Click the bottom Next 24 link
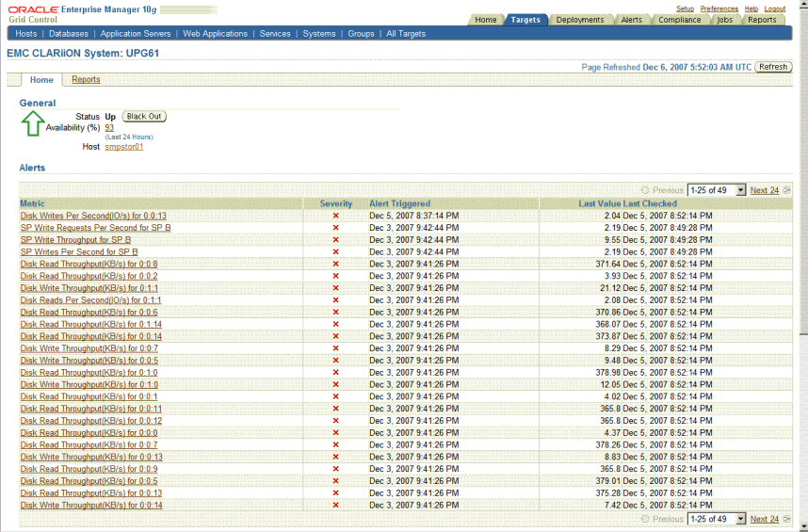Screen dimensions: 808x532 pos(764,519)
